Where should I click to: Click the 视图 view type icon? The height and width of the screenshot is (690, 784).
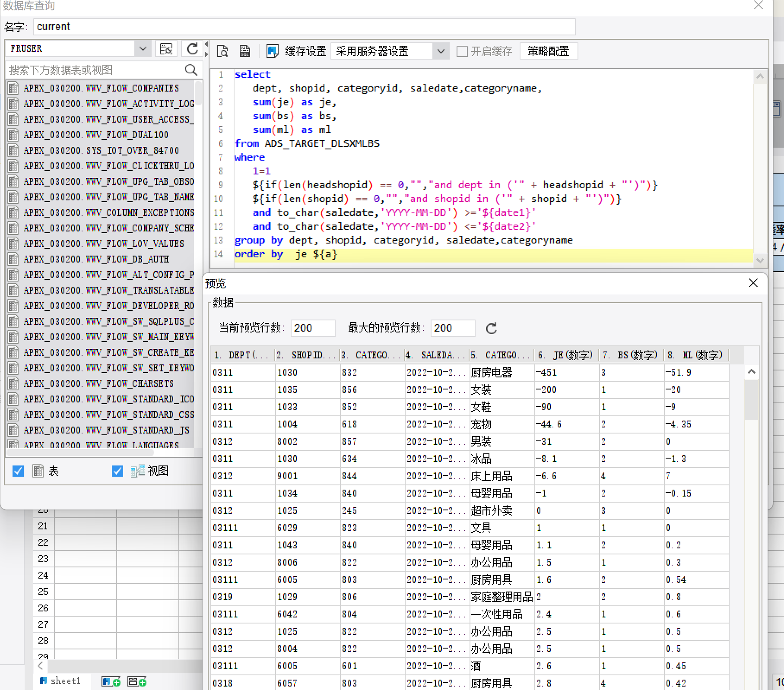[137, 471]
